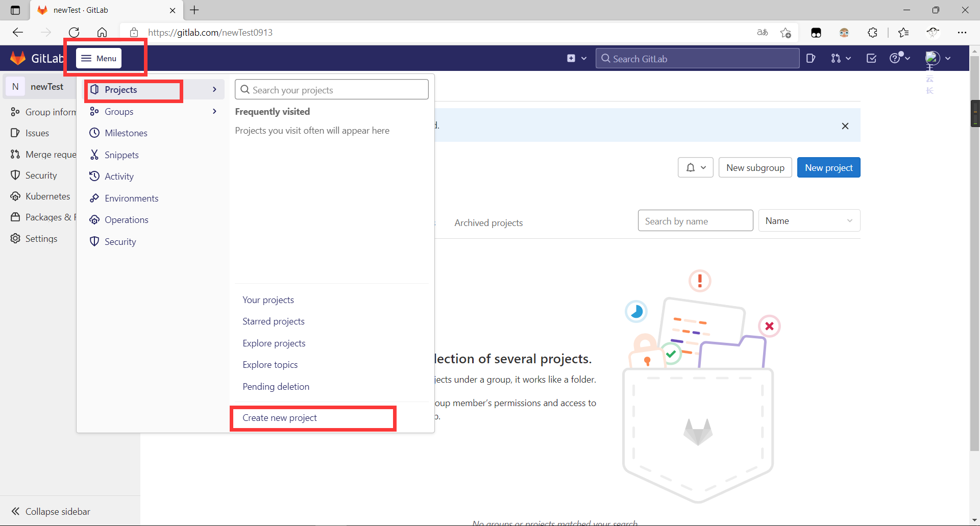Open Security in the dropdown menu
This screenshot has width=980, height=526.
pos(153,242)
